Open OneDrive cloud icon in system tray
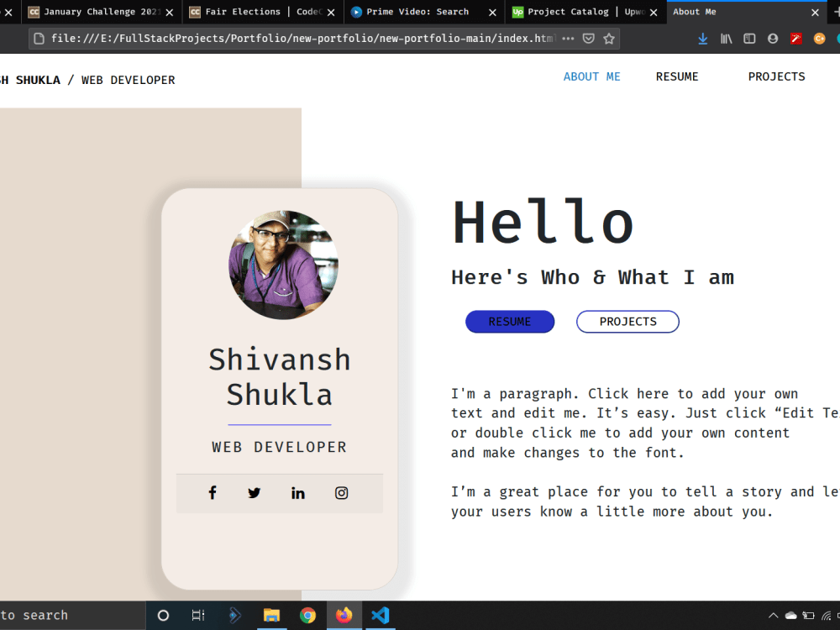840x630 pixels. pyautogui.click(x=790, y=616)
